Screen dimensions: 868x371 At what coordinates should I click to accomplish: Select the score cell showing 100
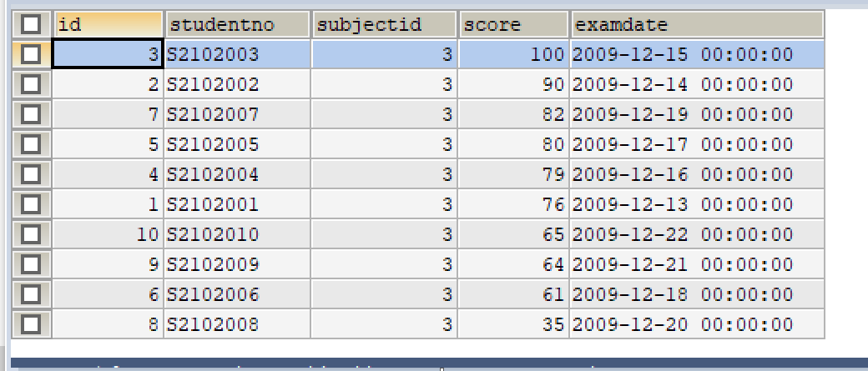coord(514,54)
